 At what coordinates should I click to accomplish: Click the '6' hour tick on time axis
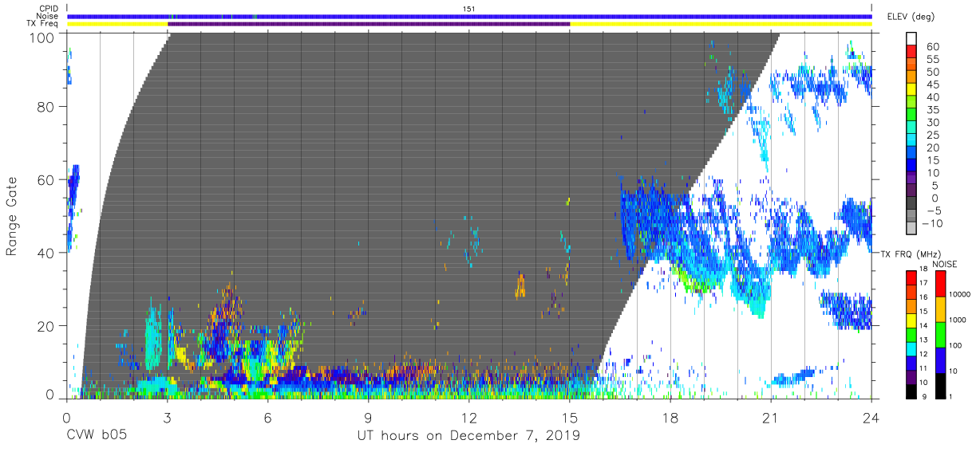coord(267,417)
